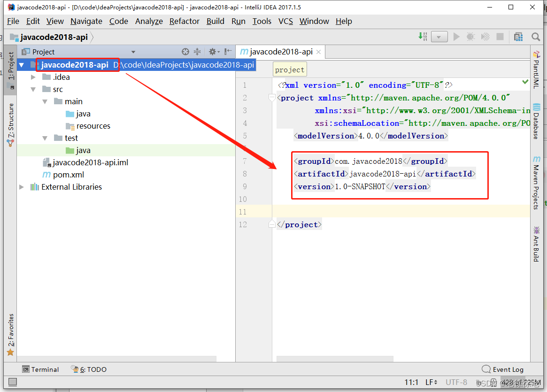Image resolution: width=547 pixels, height=392 pixels.
Task: Click the Make Project build icon
Action: [x=423, y=36]
